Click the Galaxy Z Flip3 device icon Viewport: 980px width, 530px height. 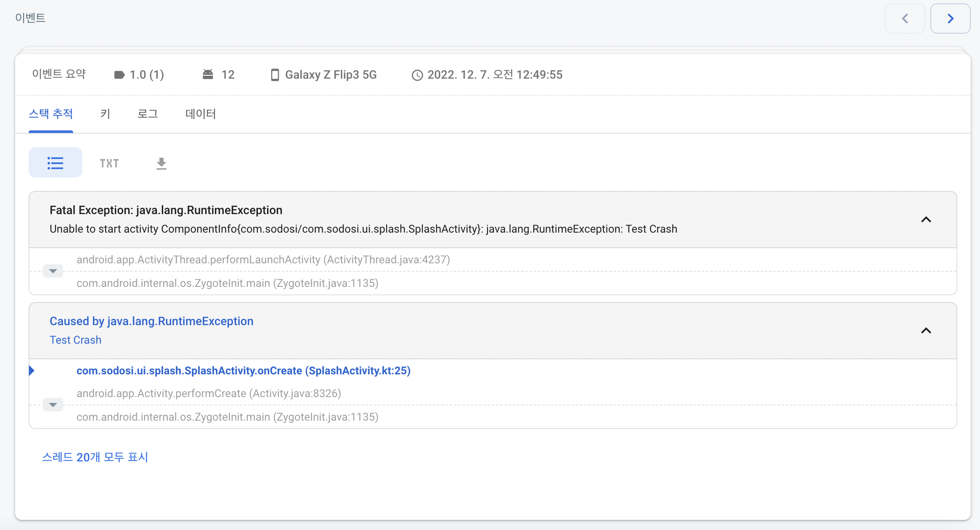[x=275, y=75]
